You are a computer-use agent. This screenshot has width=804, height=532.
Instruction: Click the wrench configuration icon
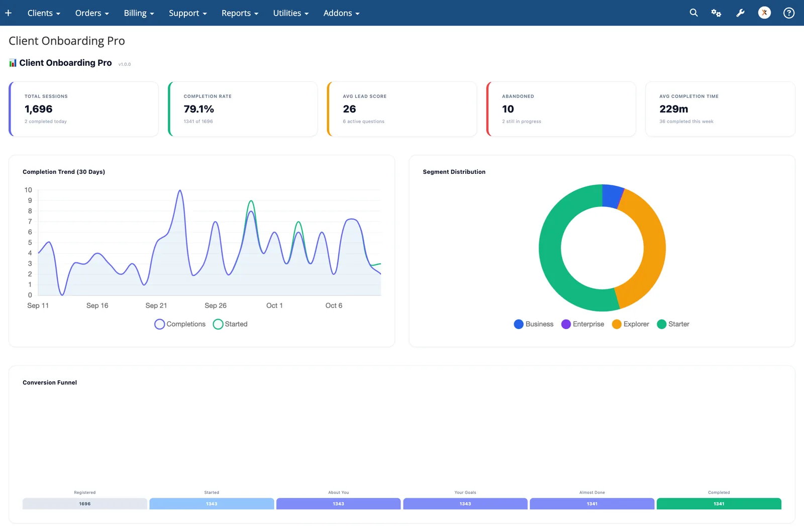740,13
